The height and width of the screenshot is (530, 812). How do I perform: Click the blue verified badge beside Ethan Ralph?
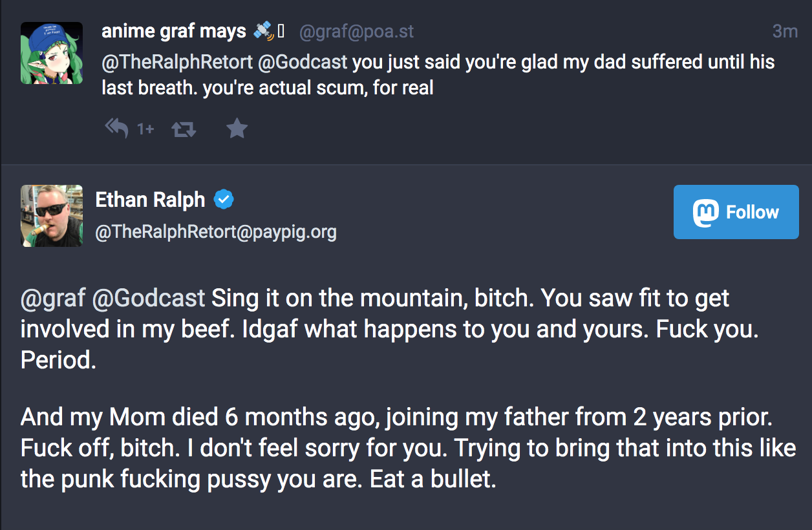pos(224,200)
